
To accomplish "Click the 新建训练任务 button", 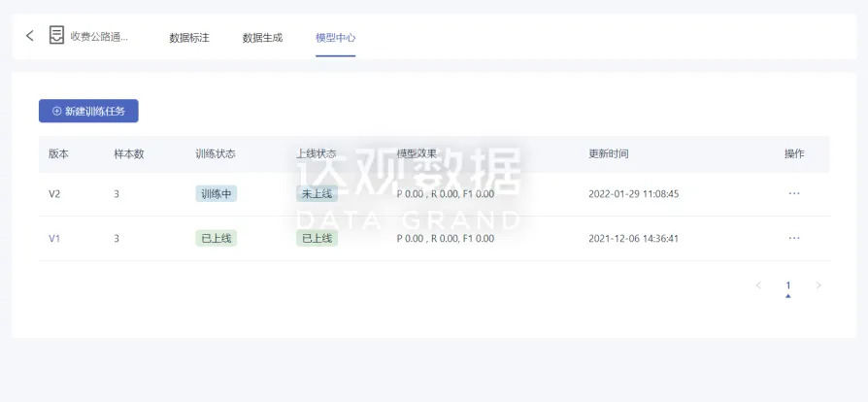I will pos(88,112).
